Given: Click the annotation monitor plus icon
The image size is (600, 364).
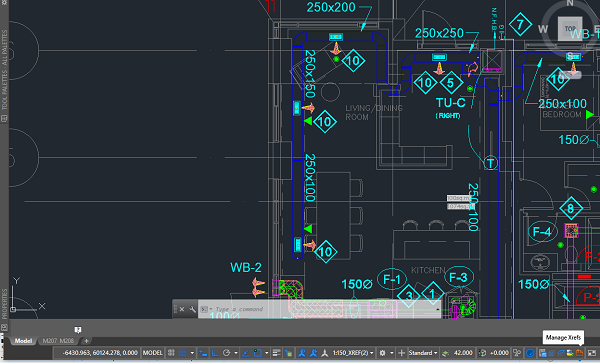Looking at the screenshot, I should pyautogui.click(x=401, y=353).
